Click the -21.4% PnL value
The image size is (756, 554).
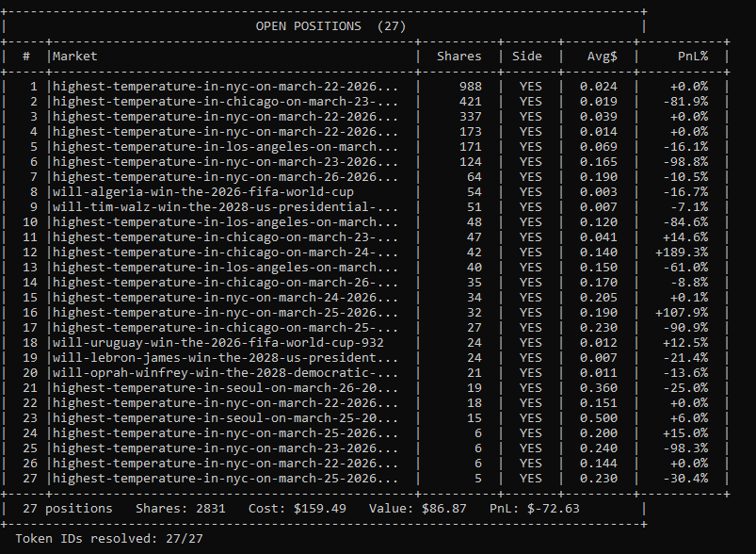[685, 358]
